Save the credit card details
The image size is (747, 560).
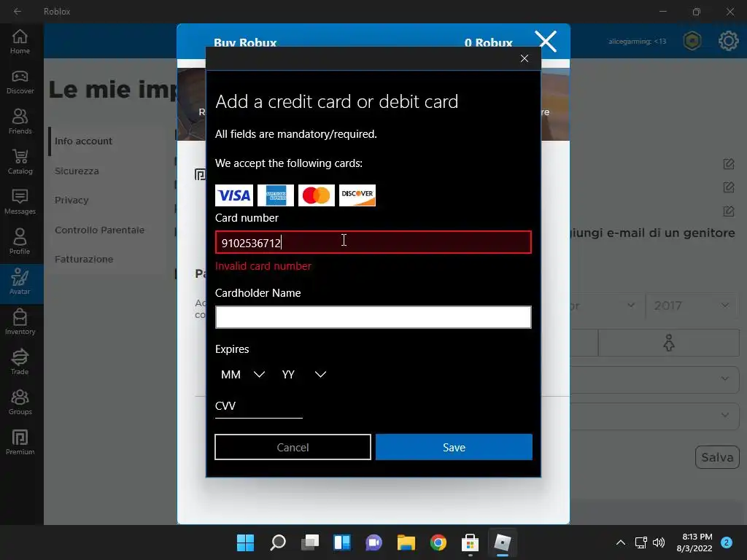(x=454, y=447)
